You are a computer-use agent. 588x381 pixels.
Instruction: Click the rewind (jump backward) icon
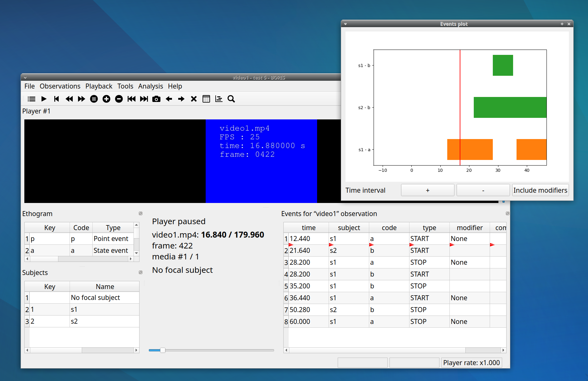[69, 99]
